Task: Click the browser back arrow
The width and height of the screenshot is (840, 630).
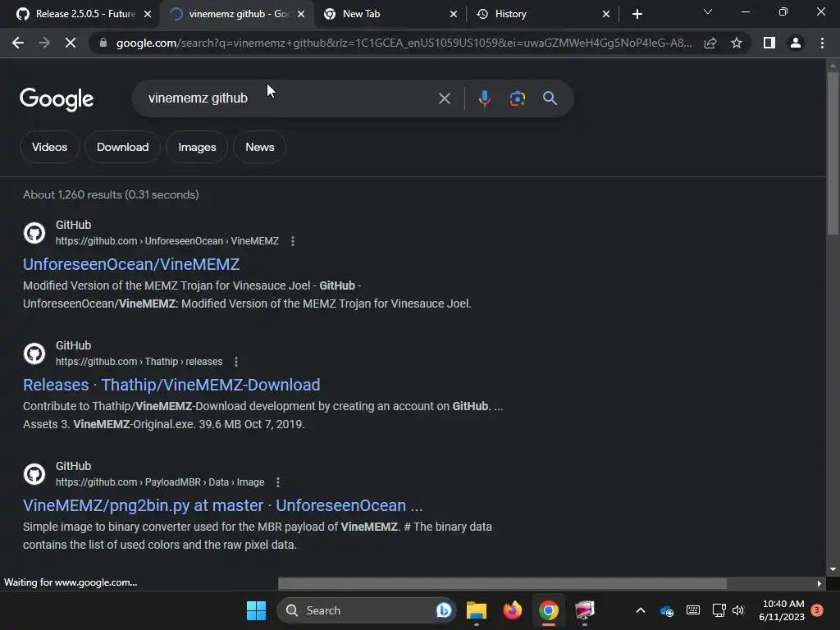Action: pyautogui.click(x=18, y=43)
